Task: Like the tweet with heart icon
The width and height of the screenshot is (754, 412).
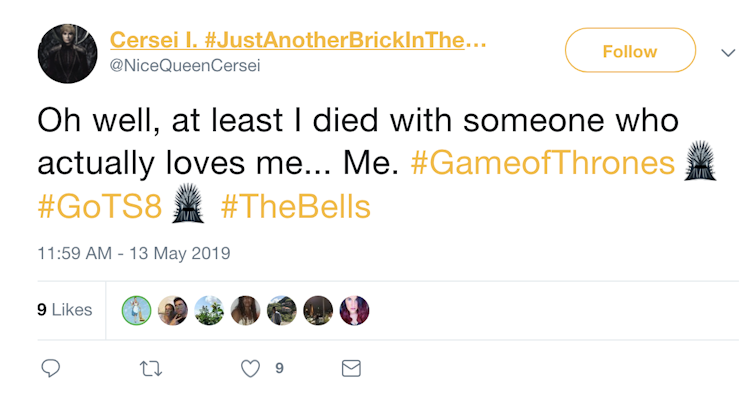Action: tap(251, 369)
